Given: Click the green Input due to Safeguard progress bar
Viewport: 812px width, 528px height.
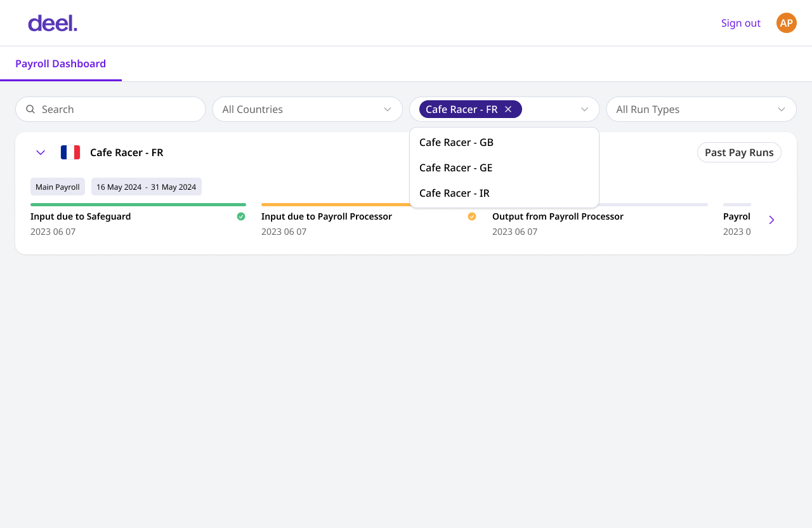Looking at the screenshot, I should (x=138, y=204).
